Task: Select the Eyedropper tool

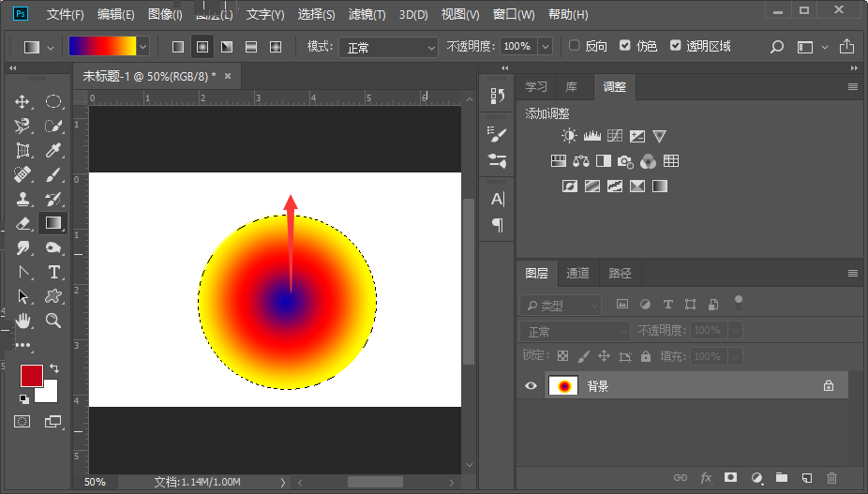Action: [x=53, y=150]
